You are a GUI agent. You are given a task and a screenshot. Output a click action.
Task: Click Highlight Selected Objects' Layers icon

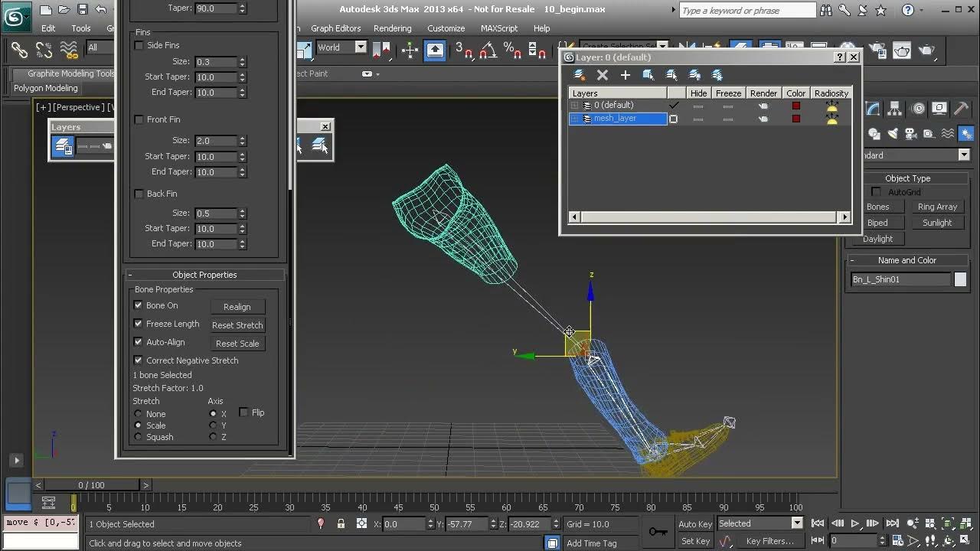(671, 74)
